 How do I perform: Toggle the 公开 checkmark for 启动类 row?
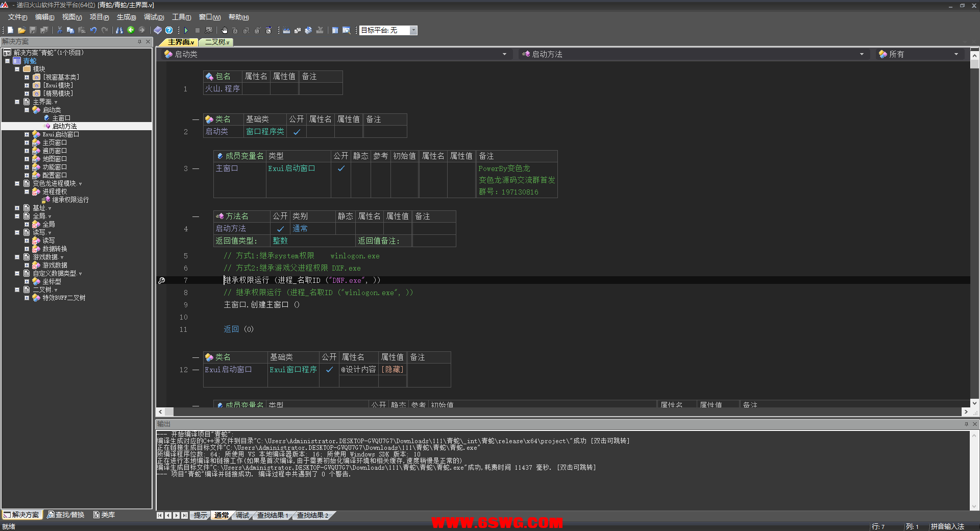pyautogui.click(x=297, y=132)
